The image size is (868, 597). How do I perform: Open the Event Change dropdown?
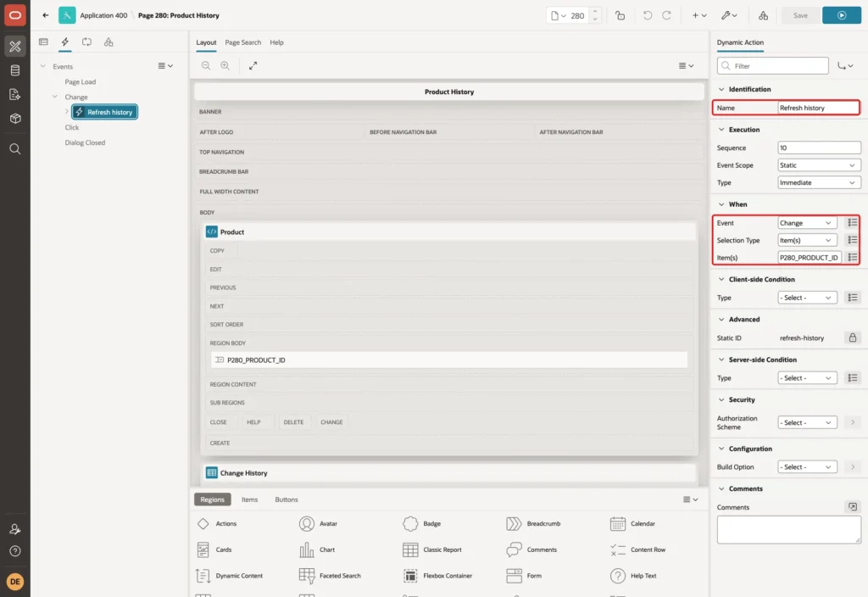(x=807, y=223)
